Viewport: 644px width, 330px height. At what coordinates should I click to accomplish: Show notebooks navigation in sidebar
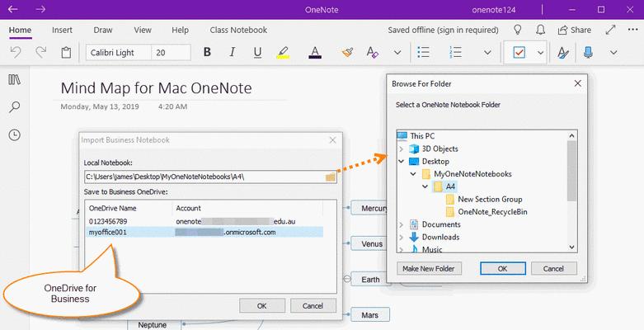click(x=14, y=79)
